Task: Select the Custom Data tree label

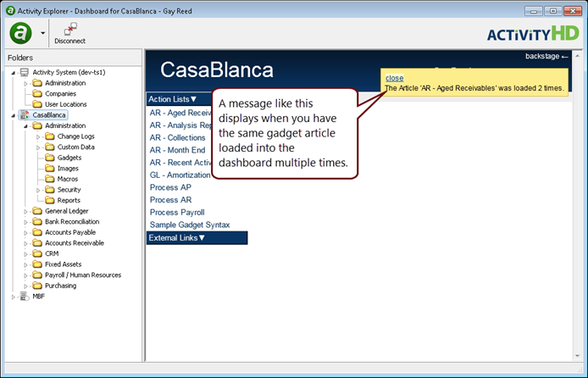Action: tap(75, 147)
